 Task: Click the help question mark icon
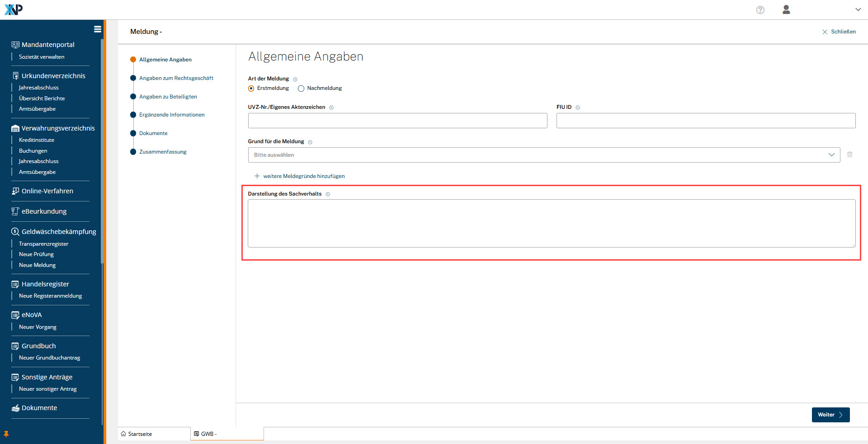(x=760, y=10)
